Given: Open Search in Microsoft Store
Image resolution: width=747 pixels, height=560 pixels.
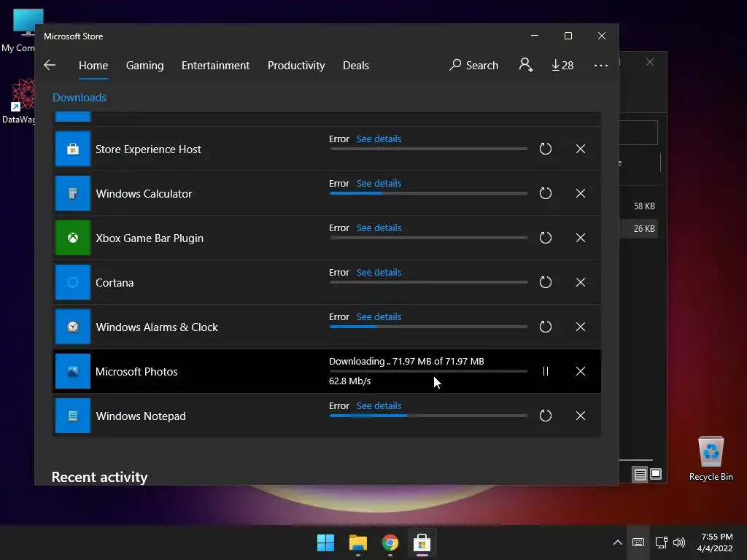Looking at the screenshot, I should [473, 65].
